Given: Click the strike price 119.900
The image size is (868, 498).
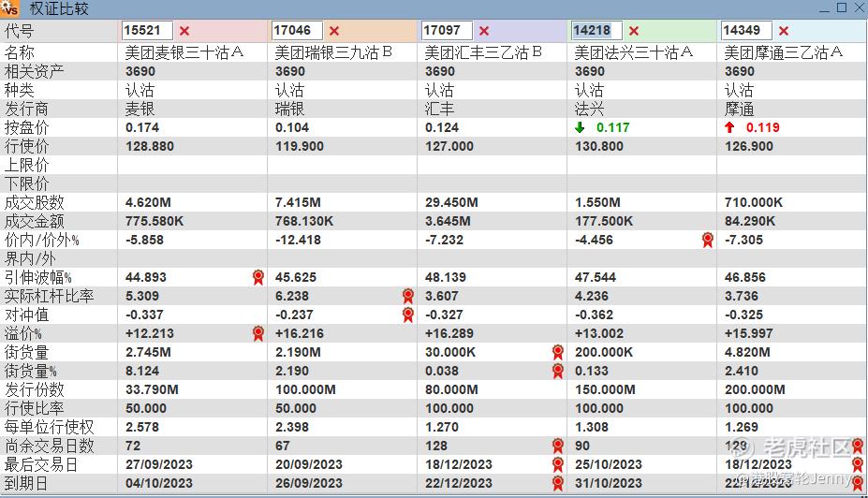Looking at the screenshot, I should (x=300, y=147).
